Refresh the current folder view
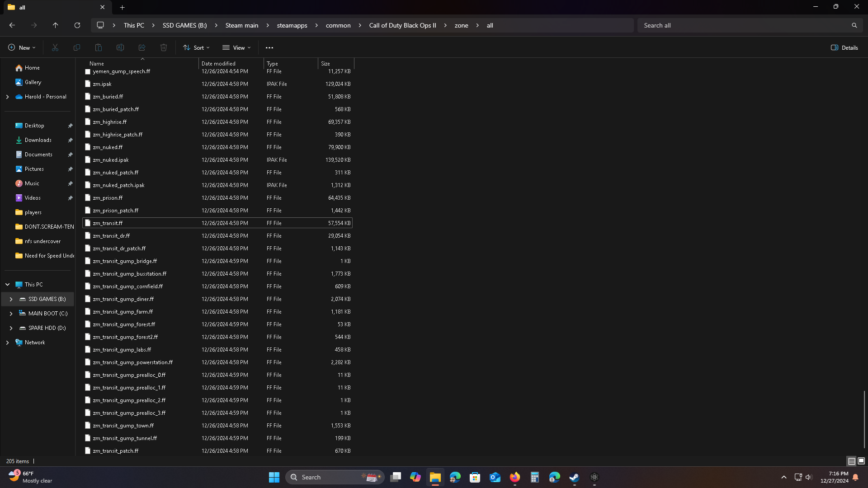 coord(77,25)
